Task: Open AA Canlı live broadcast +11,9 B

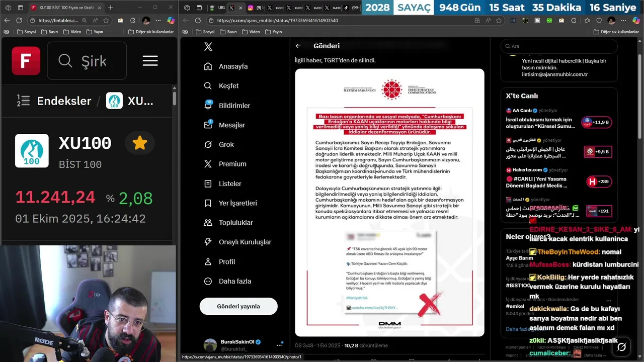Action: [597, 122]
